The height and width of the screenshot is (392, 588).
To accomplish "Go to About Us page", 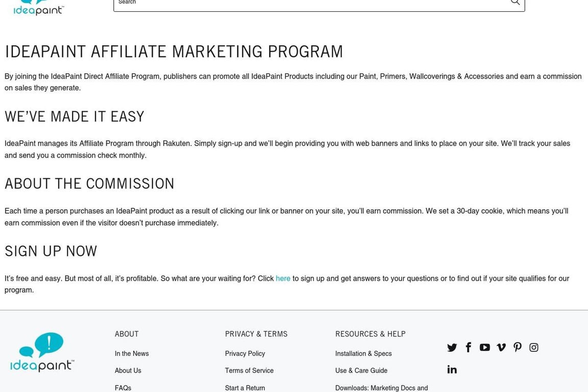I will coord(128,371).
